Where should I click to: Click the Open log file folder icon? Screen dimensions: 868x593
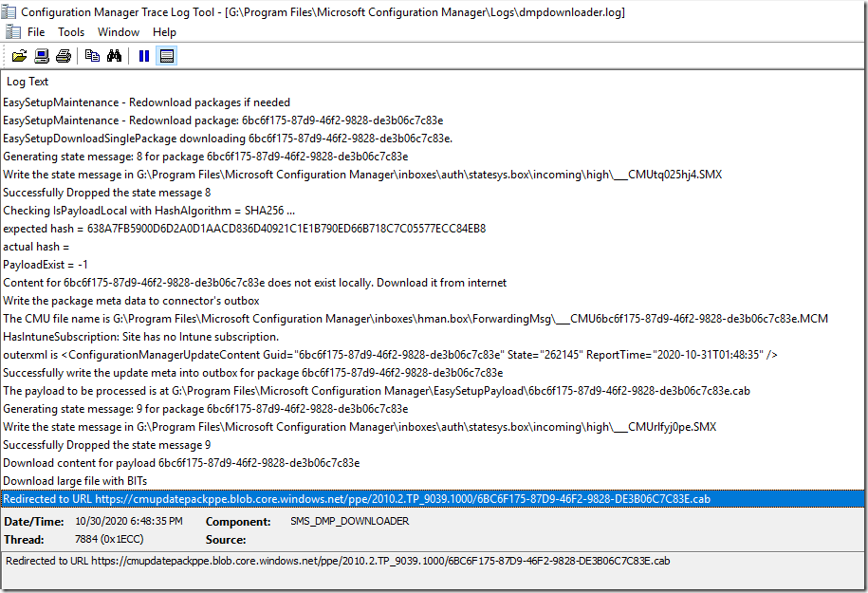coord(19,56)
